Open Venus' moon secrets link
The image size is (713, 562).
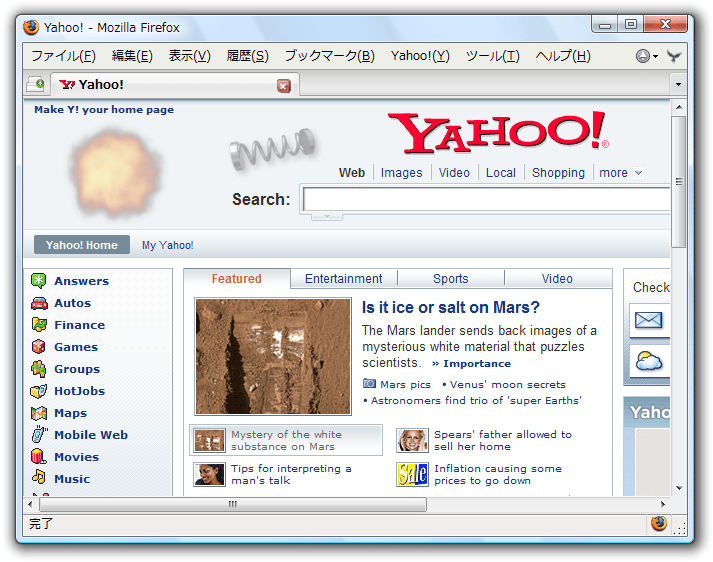coord(507,385)
